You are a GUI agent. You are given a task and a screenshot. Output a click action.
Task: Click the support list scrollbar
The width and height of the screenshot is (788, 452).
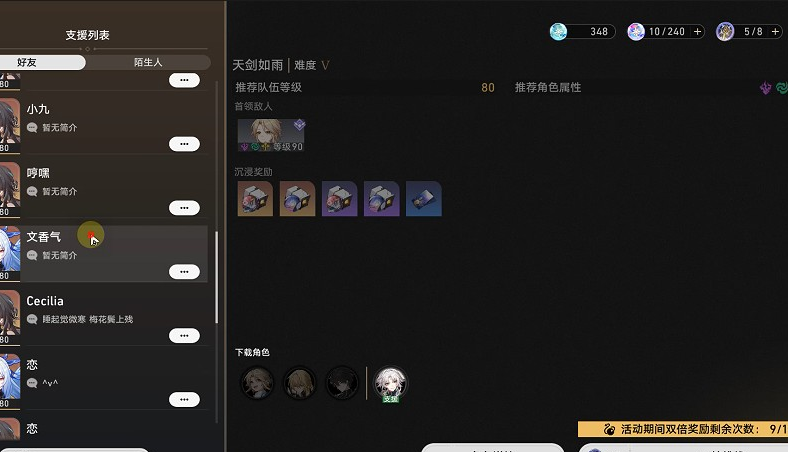217,277
